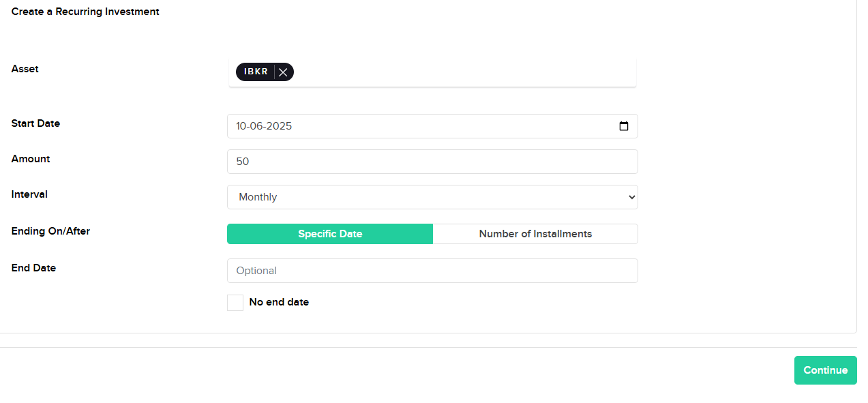Click the IBKR chip label
This screenshot has width=868, height=403.
pos(256,72)
